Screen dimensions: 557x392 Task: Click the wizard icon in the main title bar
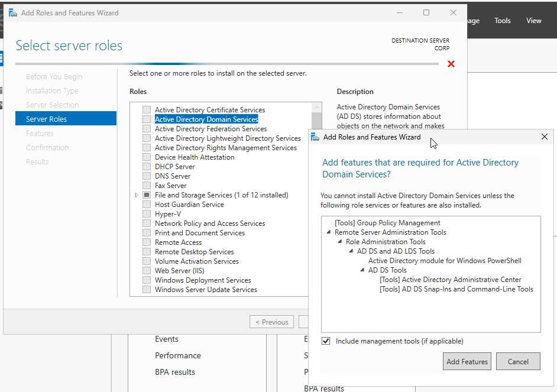13,13
